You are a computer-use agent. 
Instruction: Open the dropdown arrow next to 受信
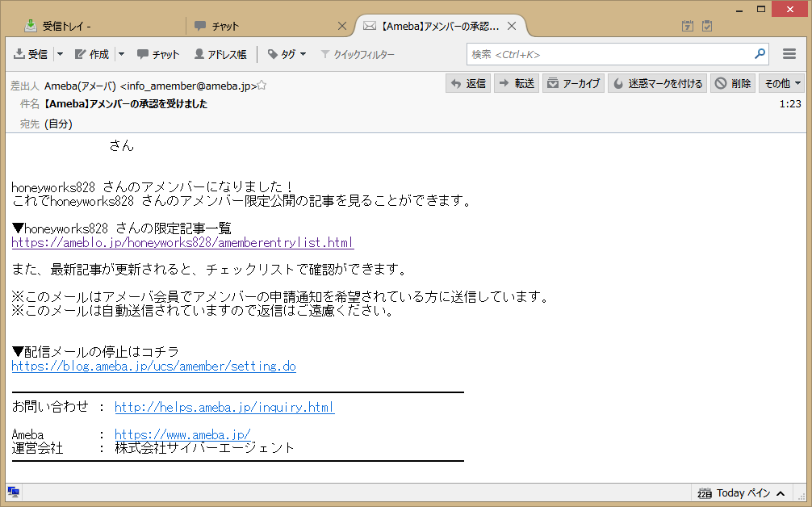60,54
